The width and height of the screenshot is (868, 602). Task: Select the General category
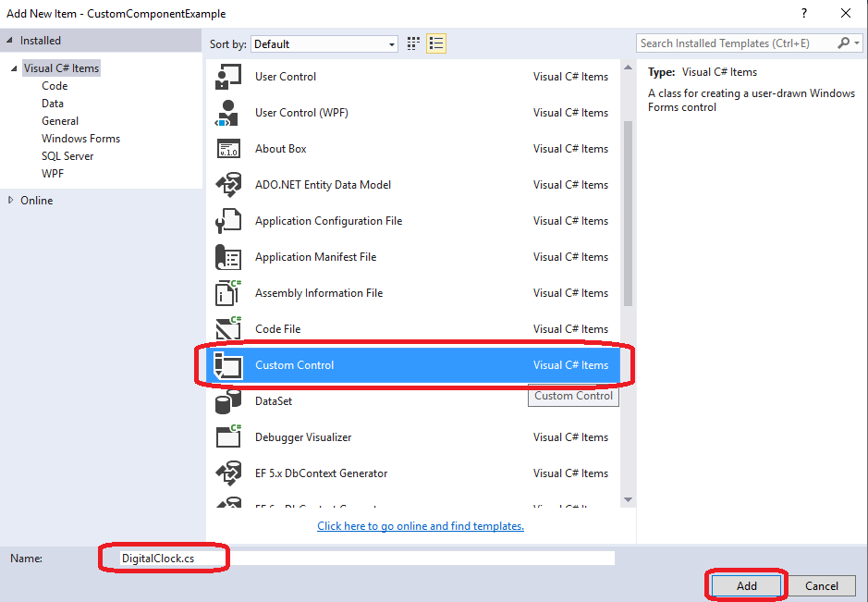tap(60, 121)
